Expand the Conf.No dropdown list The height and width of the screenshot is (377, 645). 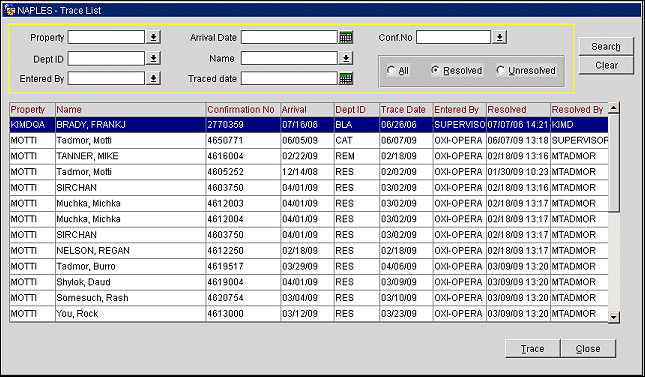coord(499,37)
